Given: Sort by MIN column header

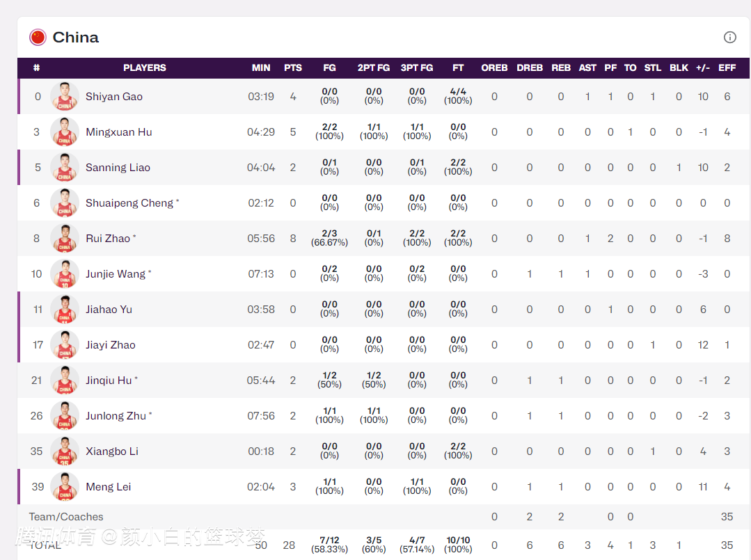Looking at the screenshot, I should 261,67.
